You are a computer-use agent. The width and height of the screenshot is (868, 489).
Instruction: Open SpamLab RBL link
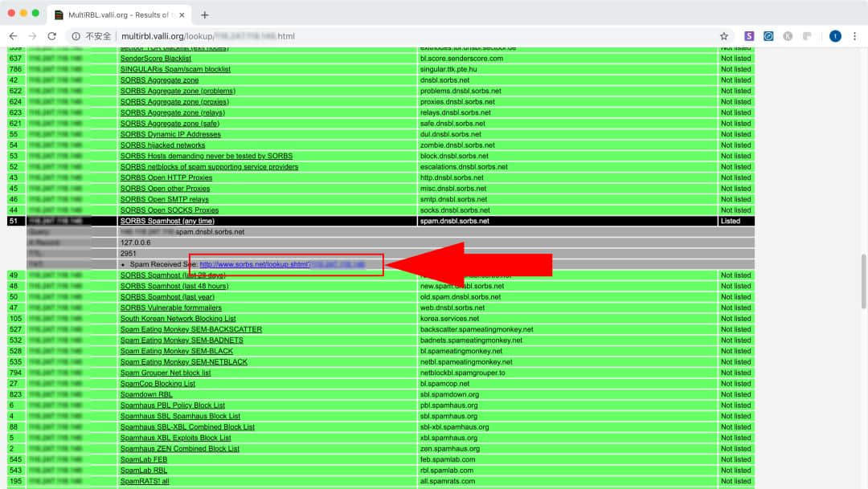click(143, 471)
